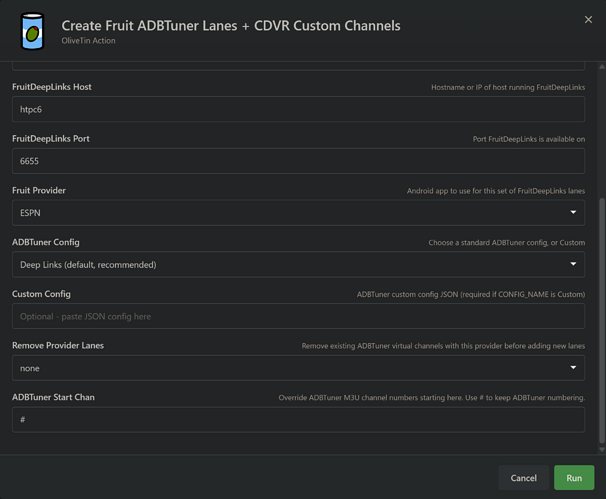The width and height of the screenshot is (606, 499).
Task: Click 'Remove existing ADBTuner virtual channels' text
Action: click(x=443, y=346)
